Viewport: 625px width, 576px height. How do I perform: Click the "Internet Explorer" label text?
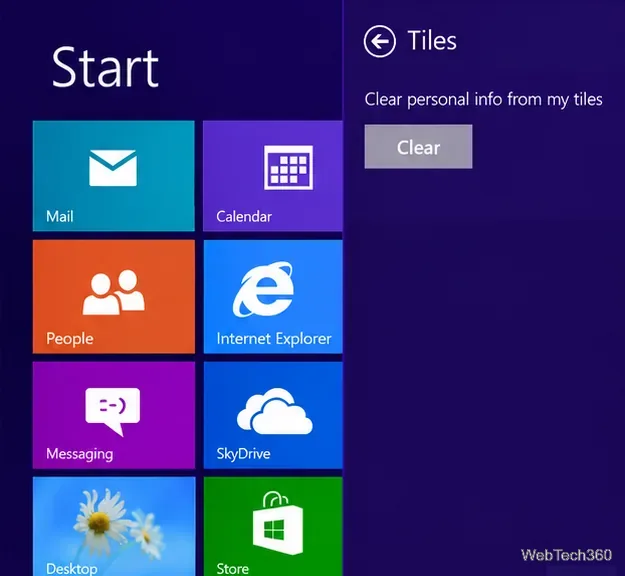(x=274, y=339)
